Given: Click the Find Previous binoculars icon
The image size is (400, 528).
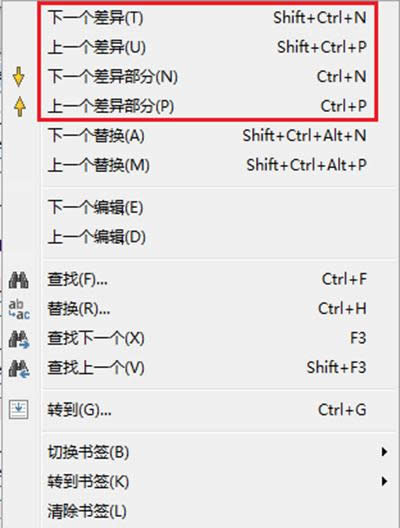Looking at the screenshot, I should [x=19, y=369].
